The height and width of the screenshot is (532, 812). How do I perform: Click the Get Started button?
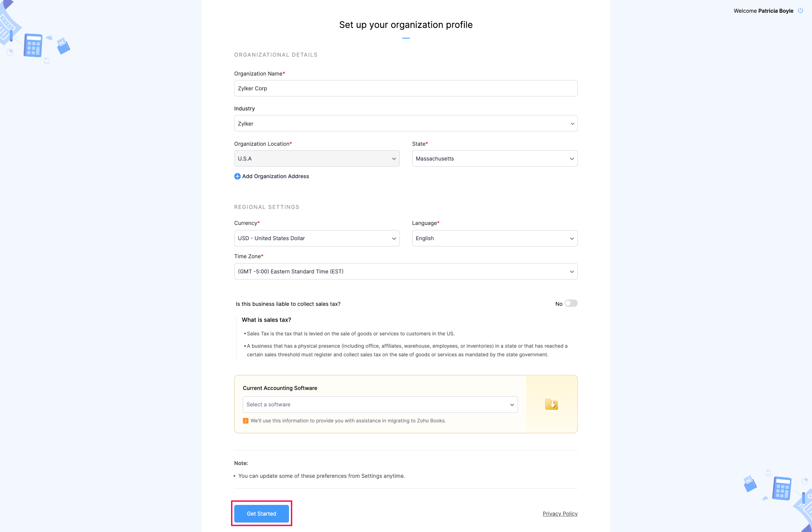261,513
